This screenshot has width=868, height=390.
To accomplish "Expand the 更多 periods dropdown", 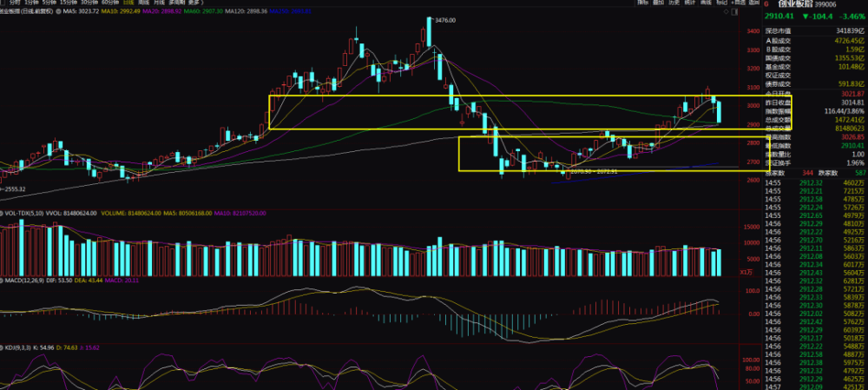I will coord(198,3).
